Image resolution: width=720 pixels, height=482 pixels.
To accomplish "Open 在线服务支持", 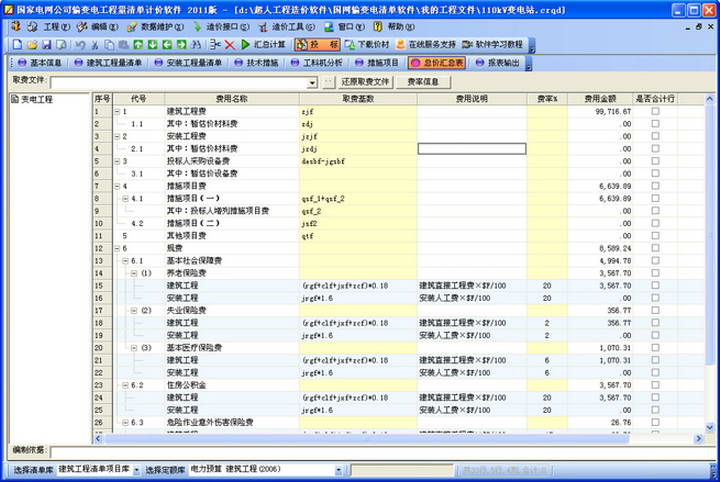I will 426,45.
